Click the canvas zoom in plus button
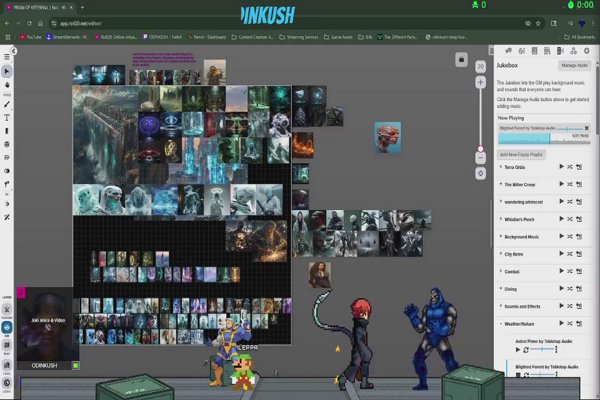 click(480, 82)
